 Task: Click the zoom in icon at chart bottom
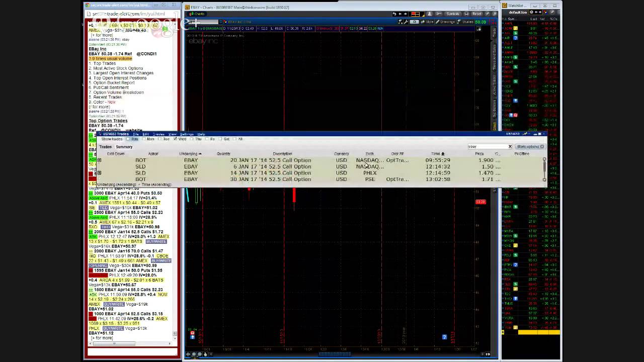click(194, 354)
